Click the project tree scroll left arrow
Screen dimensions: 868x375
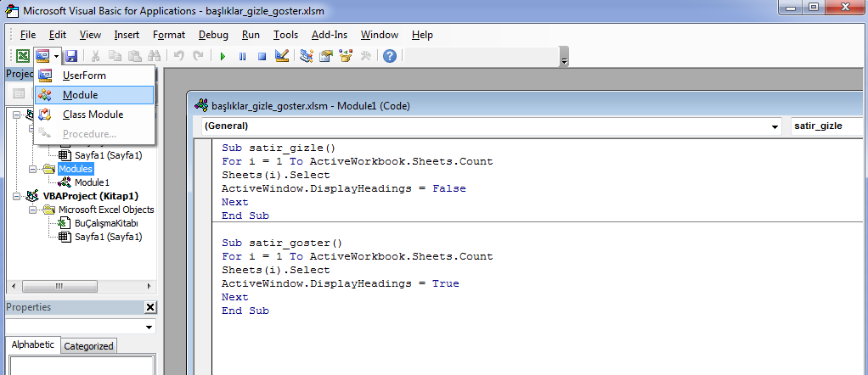[15, 286]
